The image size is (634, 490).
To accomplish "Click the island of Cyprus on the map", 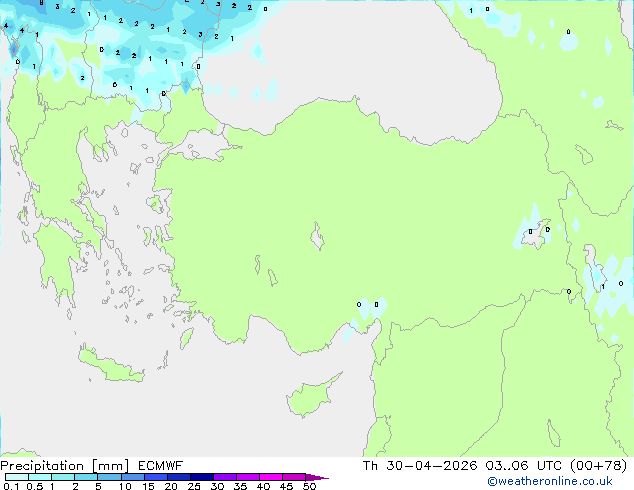I will [x=309, y=398].
